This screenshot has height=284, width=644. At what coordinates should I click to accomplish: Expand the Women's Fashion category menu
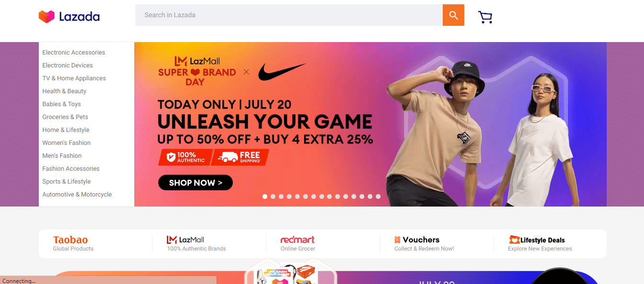point(66,143)
